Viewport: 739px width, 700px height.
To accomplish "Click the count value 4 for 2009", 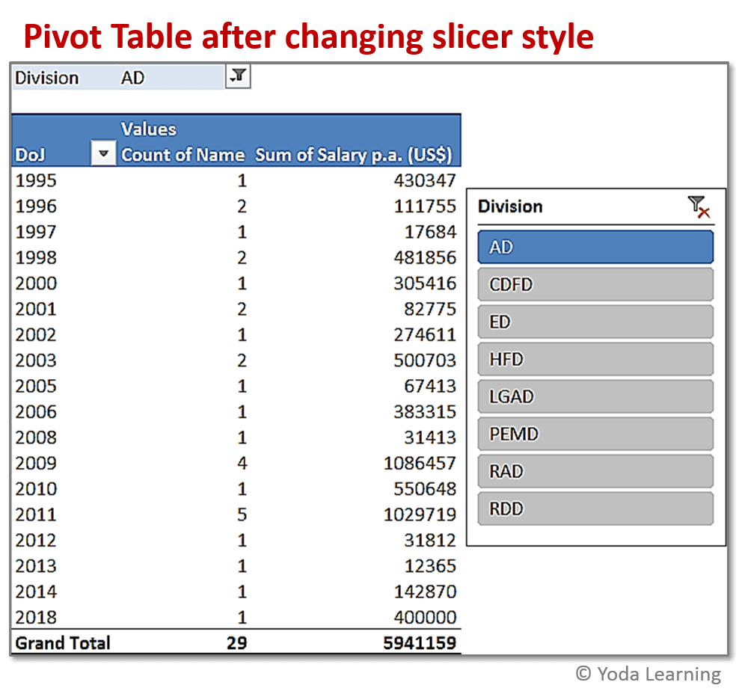I will 242,463.
